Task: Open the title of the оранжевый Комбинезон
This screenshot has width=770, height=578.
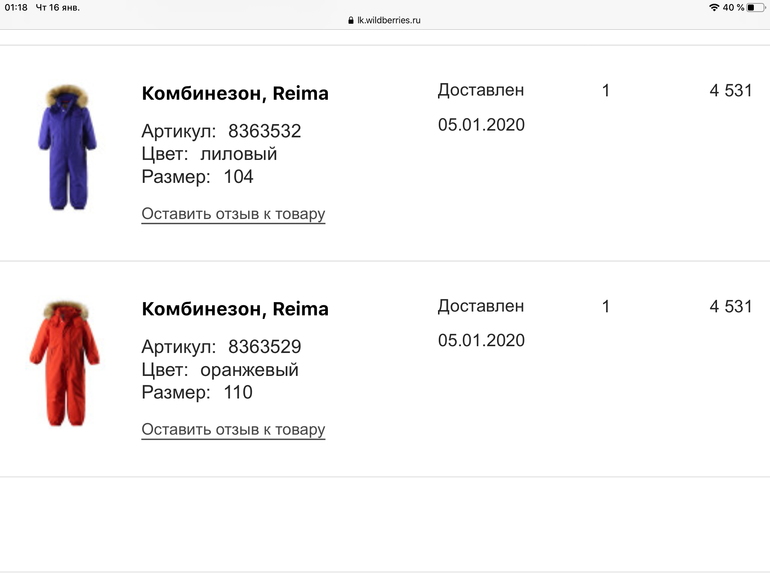Action: [235, 309]
